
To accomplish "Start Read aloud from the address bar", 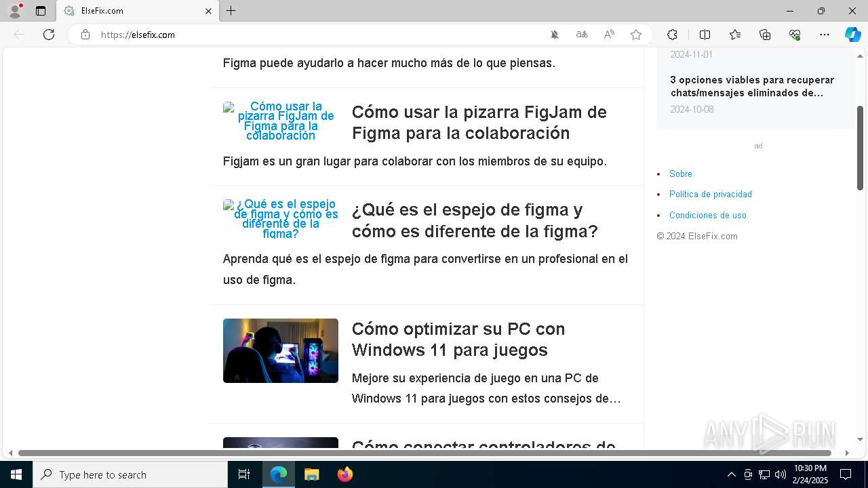I will (609, 35).
